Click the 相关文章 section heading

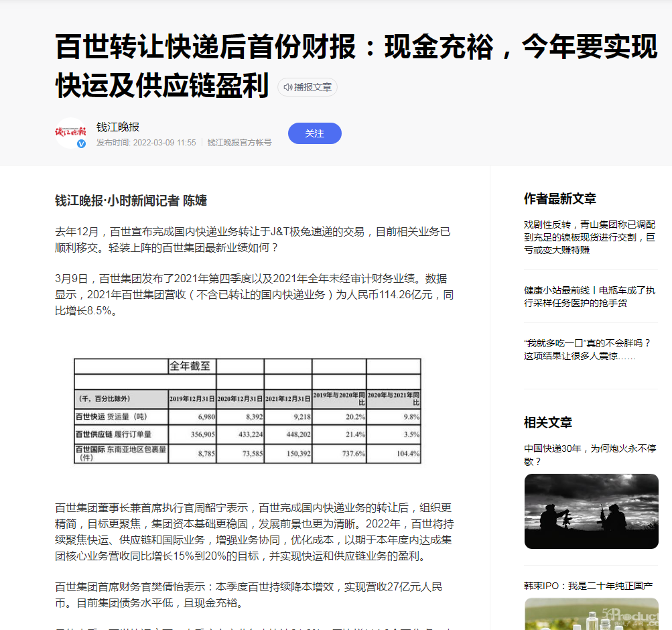(x=547, y=423)
